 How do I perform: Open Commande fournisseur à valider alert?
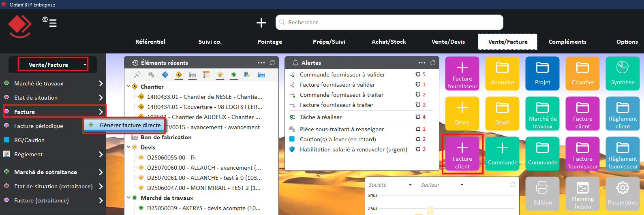click(x=342, y=75)
